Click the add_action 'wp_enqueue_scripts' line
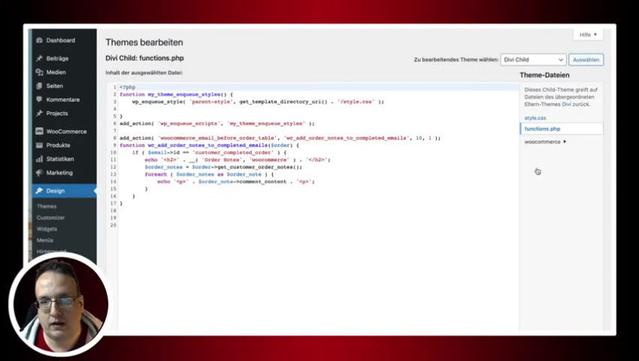639x361 pixels. (217, 123)
